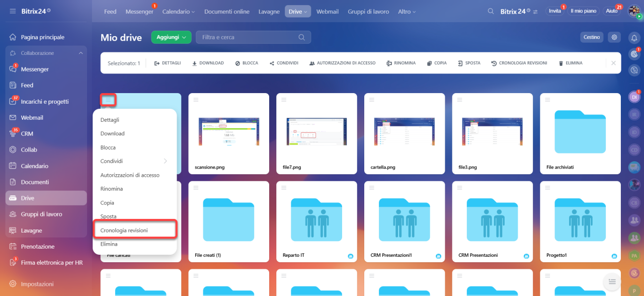The height and width of the screenshot is (296, 644).
Task: Click the Blocca toolbar action
Action: click(x=247, y=63)
